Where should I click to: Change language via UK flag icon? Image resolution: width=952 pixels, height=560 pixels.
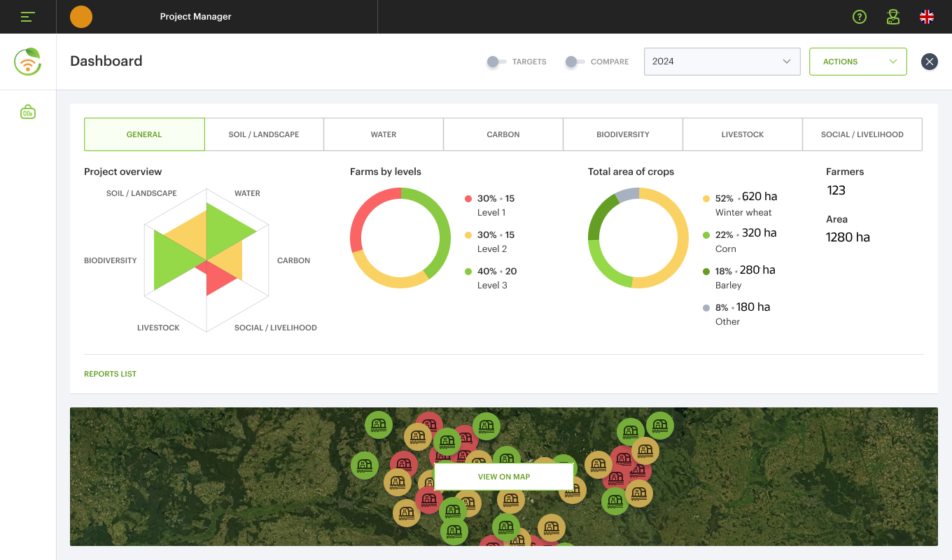point(927,17)
